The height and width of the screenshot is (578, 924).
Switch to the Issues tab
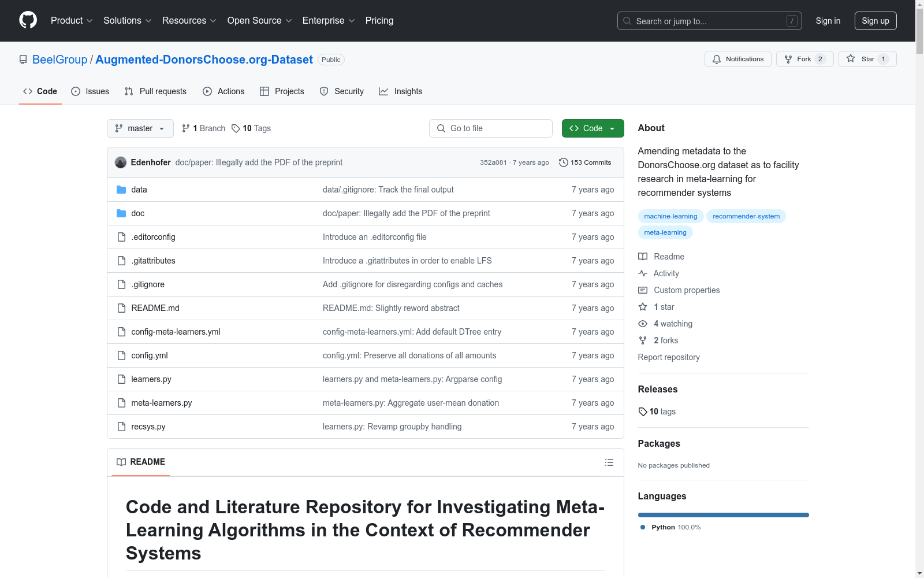pyautogui.click(x=90, y=91)
